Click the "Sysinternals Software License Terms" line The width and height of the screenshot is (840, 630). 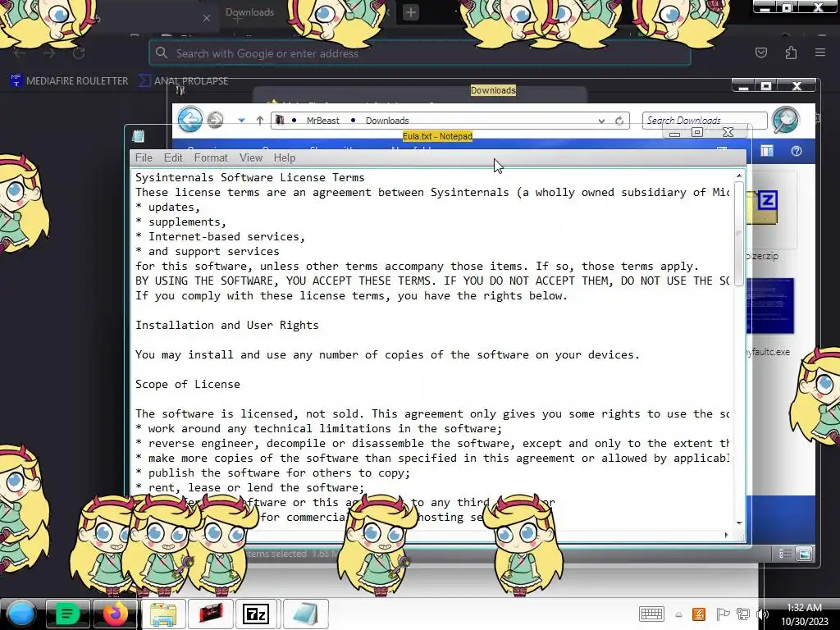[249, 177]
